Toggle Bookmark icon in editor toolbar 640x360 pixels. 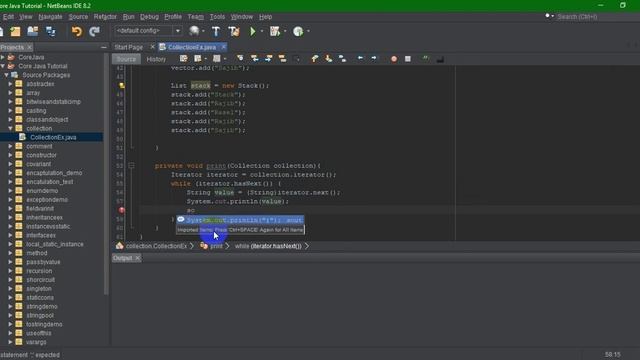click(x=342, y=59)
